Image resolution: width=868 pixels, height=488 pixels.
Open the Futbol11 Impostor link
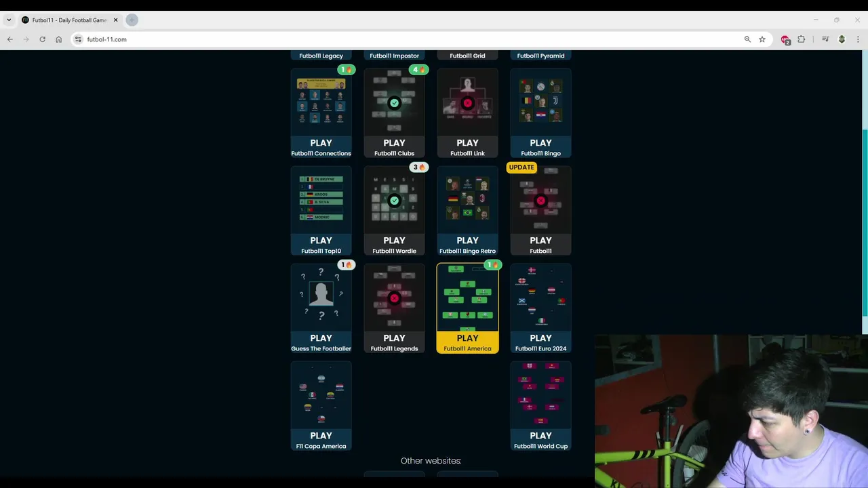pyautogui.click(x=394, y=56)
